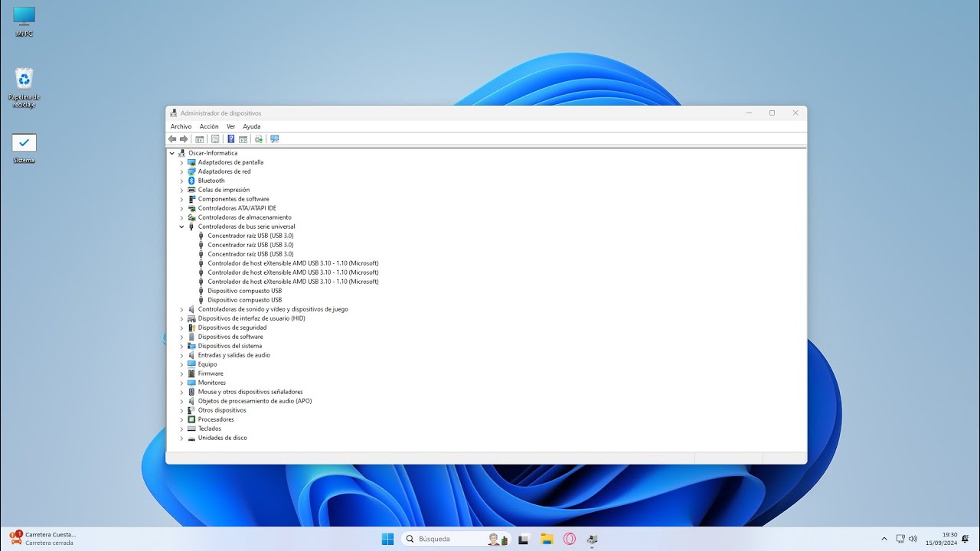Click the Back arrow in the toolbar

click(172, 139)
